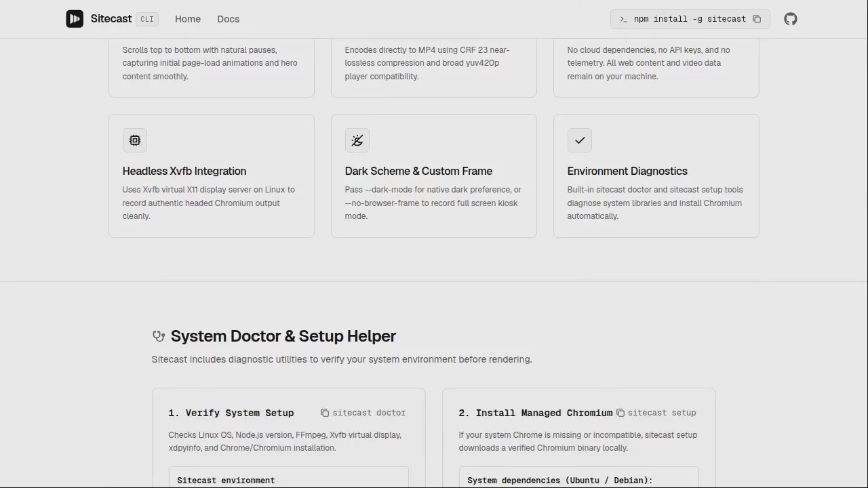Copy the sitecast setup command
This screenshot has height=488, width=868.
click(620, 413)
